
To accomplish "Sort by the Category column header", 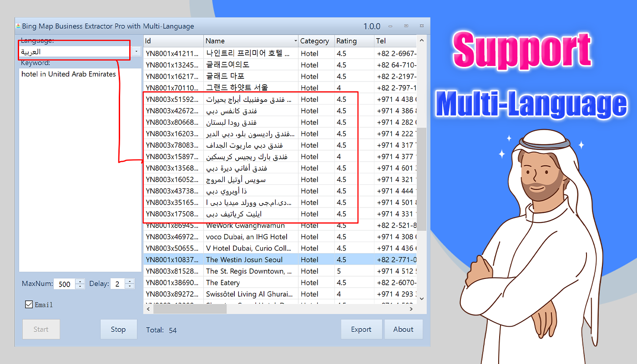I will pos(316,41).
